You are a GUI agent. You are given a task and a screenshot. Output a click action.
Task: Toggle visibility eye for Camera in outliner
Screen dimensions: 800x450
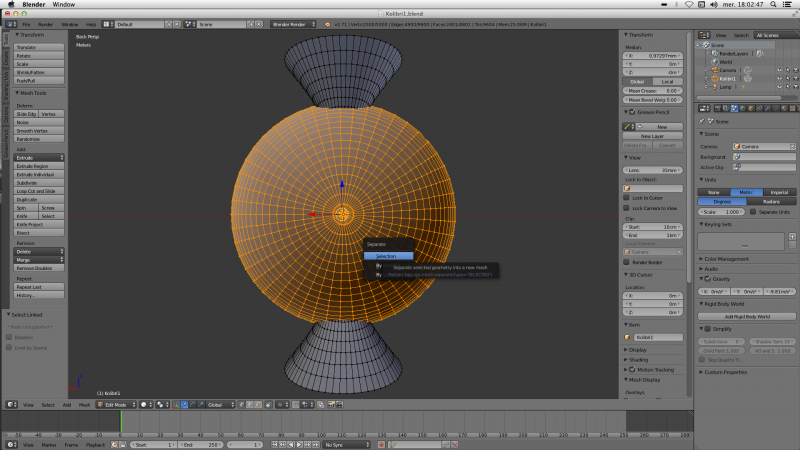click(779, 70)
